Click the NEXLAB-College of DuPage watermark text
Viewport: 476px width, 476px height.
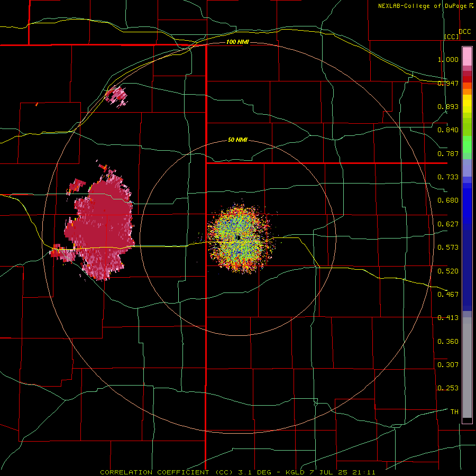pyautogui.click(x=422, y=6)
